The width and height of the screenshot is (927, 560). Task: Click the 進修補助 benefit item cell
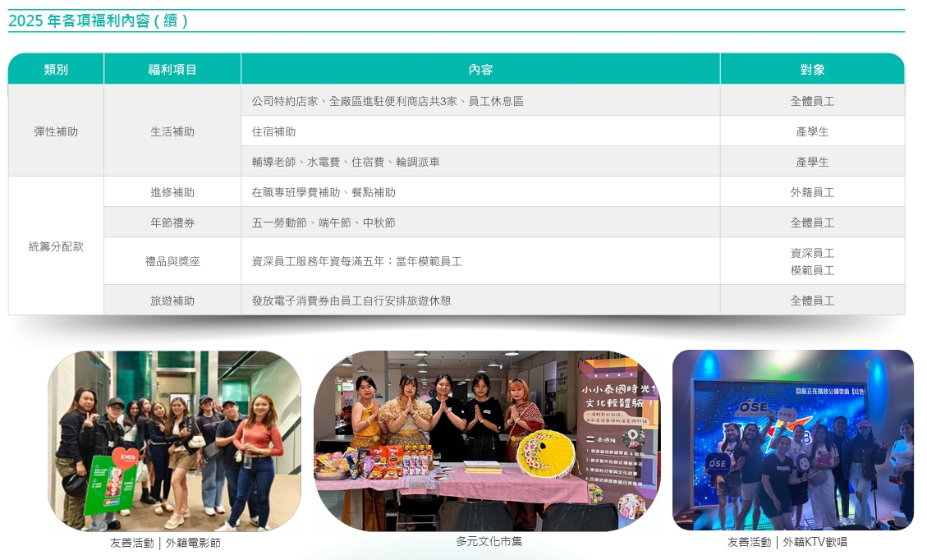172,192
